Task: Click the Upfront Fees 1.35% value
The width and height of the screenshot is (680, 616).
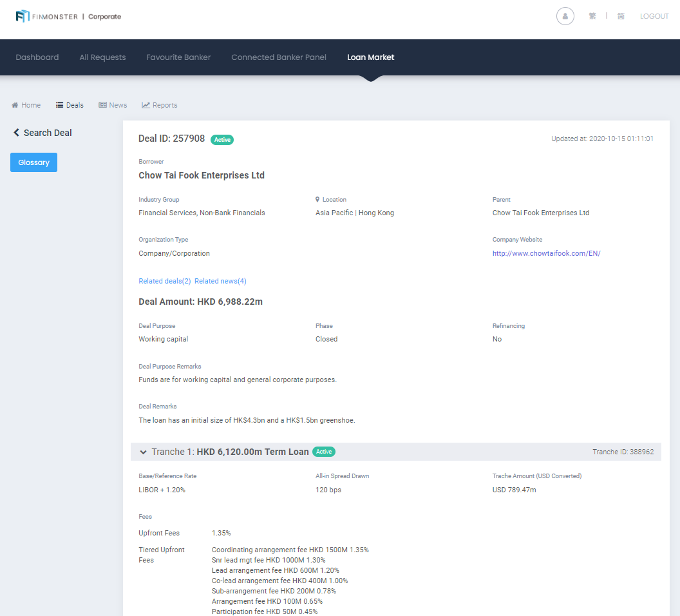Action: click(x=221, y=533)
